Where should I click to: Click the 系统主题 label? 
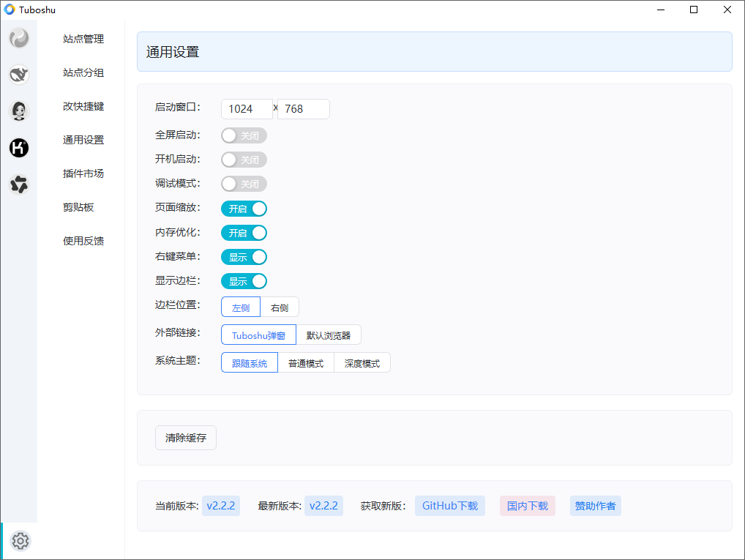[x=178, y=361]
